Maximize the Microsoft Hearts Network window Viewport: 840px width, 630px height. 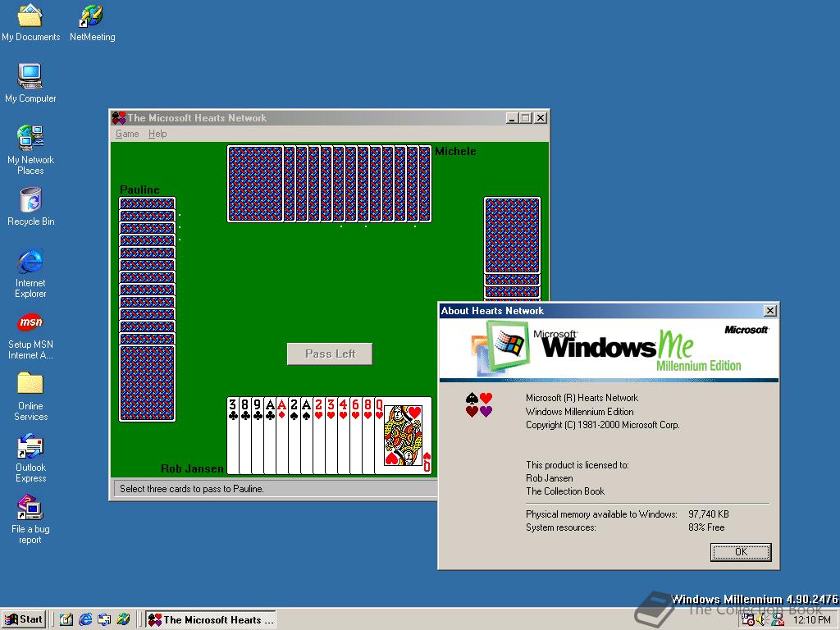526,118
